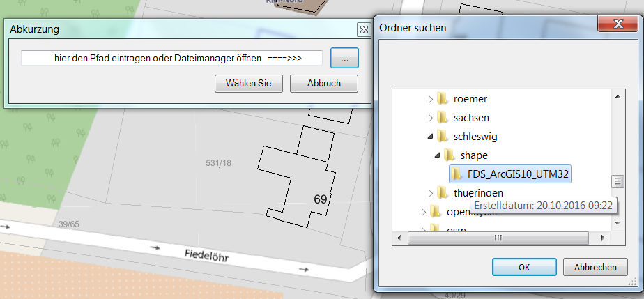The image size is (644, 299).
Task: Collapse the shape folder node
Action: 438,155
